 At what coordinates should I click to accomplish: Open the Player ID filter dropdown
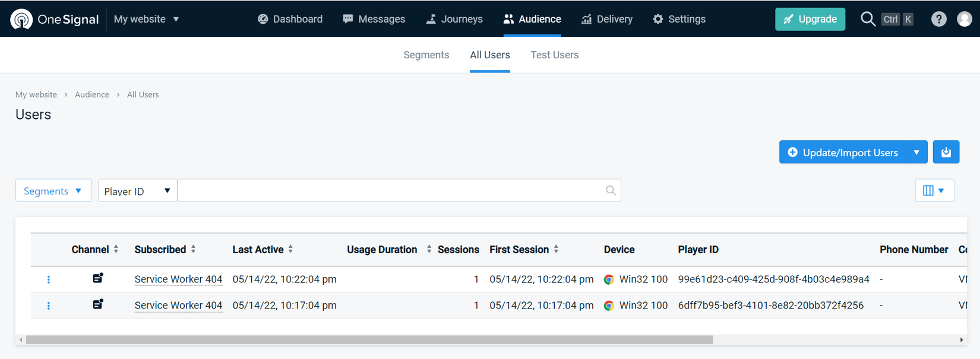[137, 191]
